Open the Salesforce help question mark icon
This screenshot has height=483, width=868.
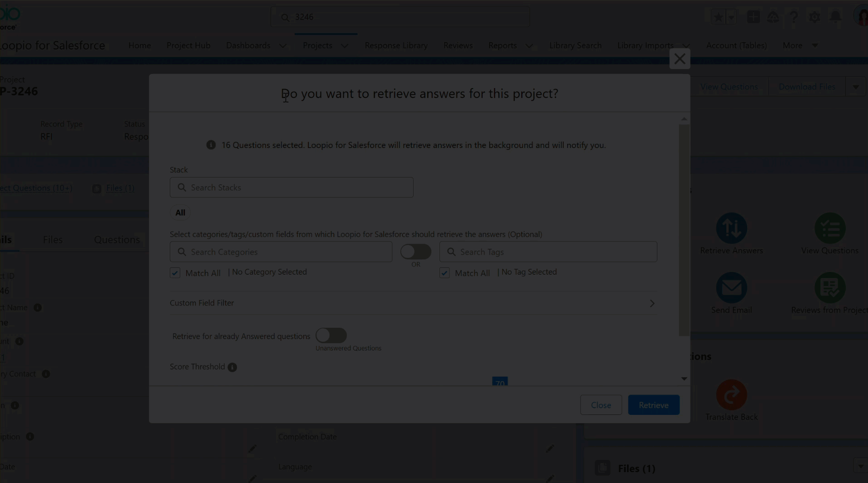point(794,17)
